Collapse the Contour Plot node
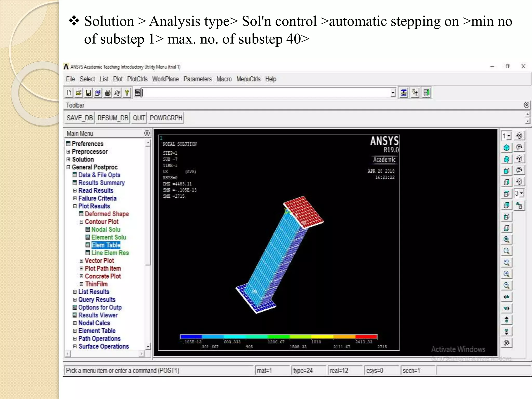The image size is (532, 399). click(81, 222)
